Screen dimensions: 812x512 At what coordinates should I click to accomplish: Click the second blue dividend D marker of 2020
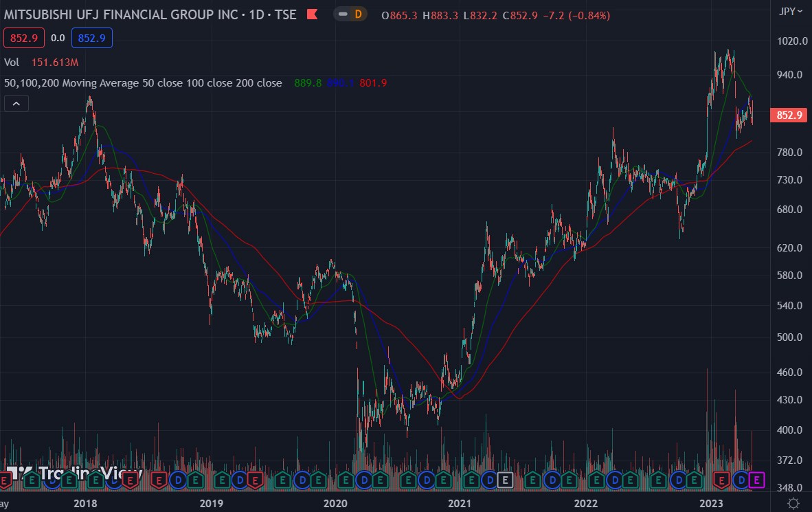427,480
